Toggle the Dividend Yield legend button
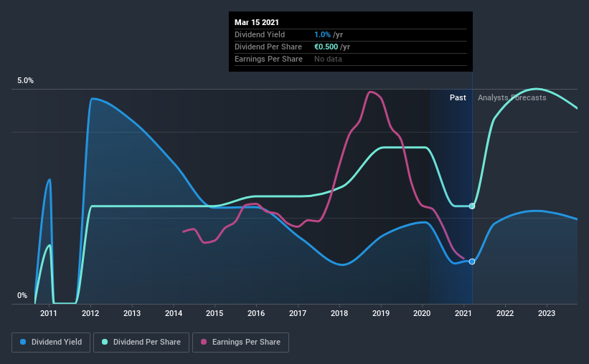The image size is (589, 364). point(51,343)
